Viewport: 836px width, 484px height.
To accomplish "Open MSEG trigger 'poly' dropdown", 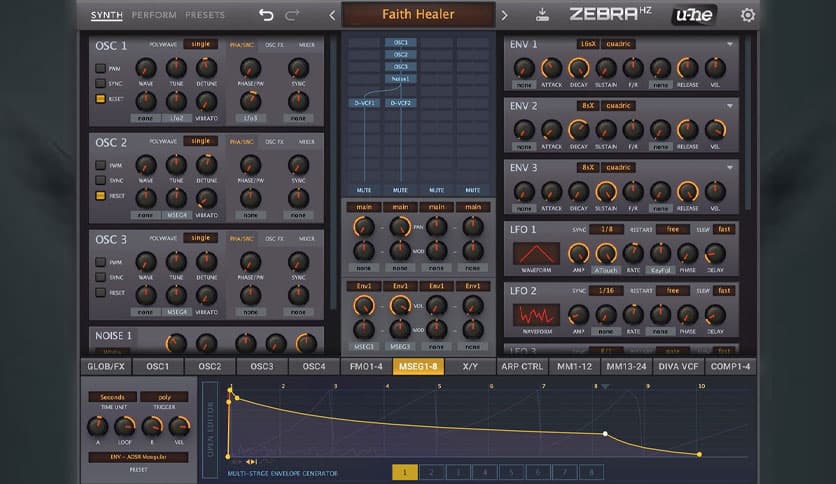I will [x=164, y=397].
